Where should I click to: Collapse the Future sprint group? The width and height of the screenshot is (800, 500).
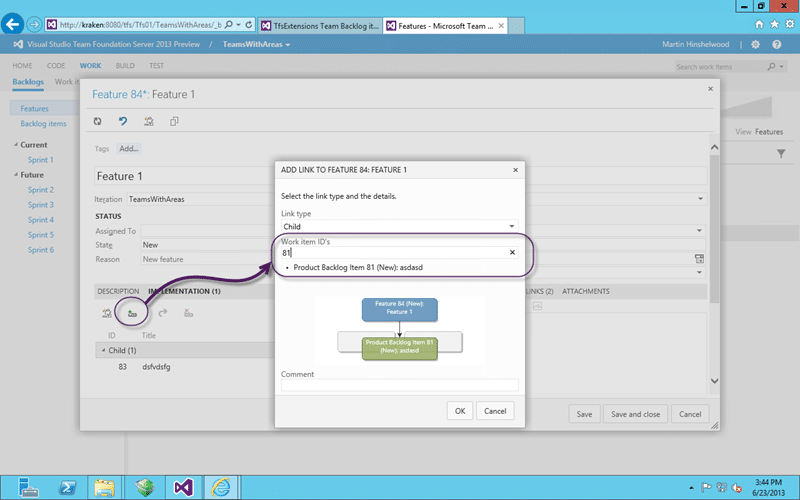[15, 175]
